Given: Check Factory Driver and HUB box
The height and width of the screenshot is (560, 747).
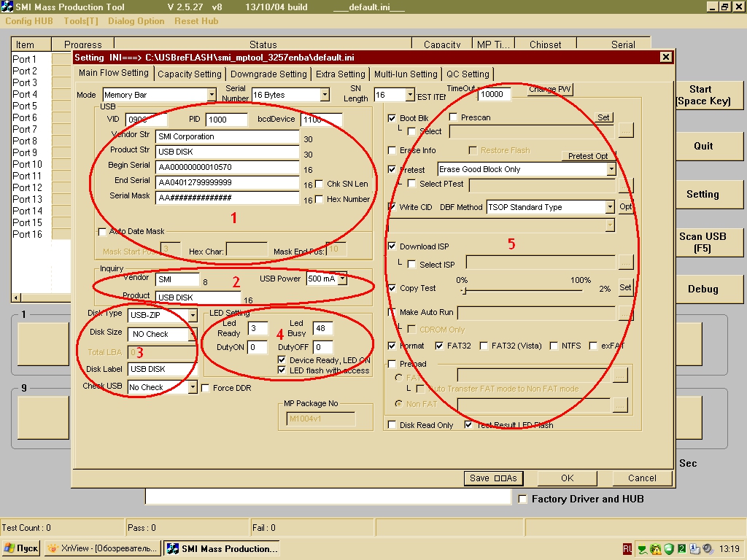Looking at the screenshot, I should click(x=522, y=499).
